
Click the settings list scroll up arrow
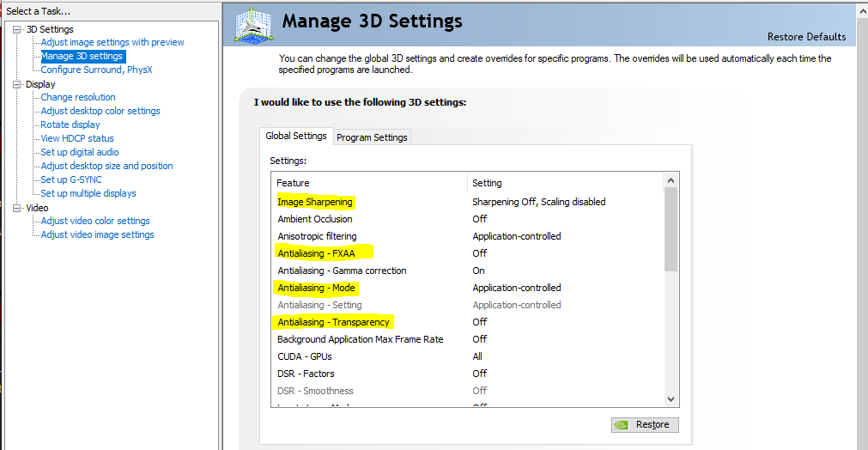pos(671,179)
